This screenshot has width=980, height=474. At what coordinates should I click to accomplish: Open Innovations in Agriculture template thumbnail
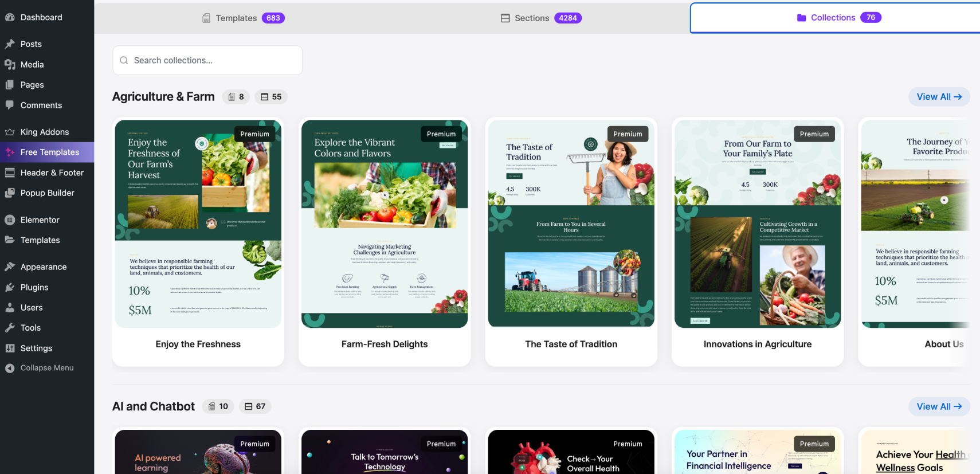click(758, 224)
